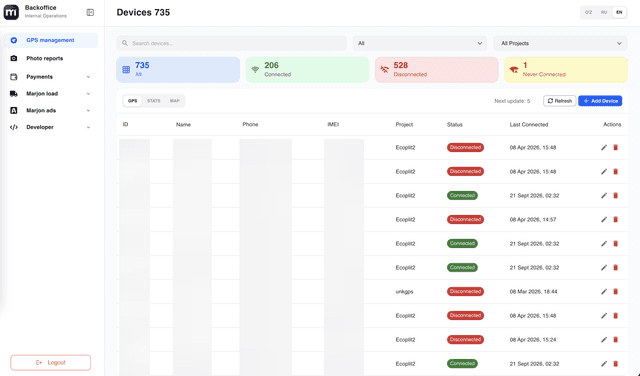Delete the device last connected at 15:24

click(x=616, y=340)
